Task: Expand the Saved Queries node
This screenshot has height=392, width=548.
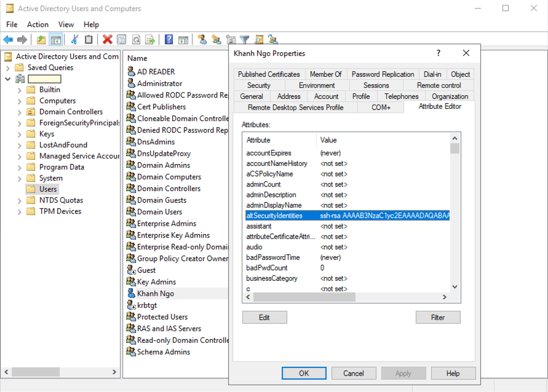Action: point(8,68)
